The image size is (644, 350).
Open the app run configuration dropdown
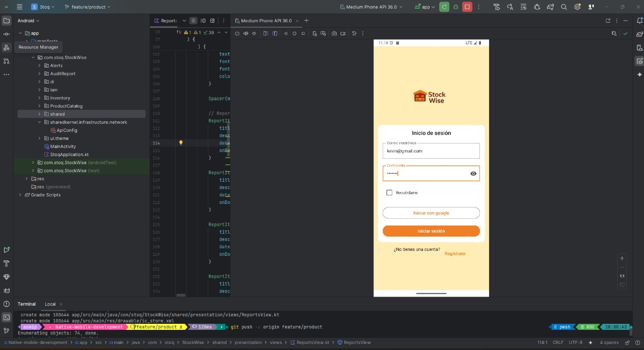tap(425, 7)
